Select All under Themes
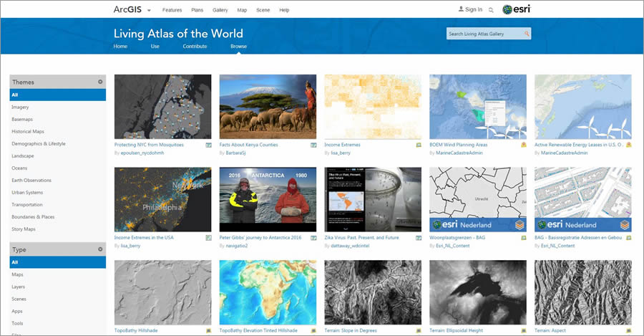644x336 pixels. (x=58, y=95)
